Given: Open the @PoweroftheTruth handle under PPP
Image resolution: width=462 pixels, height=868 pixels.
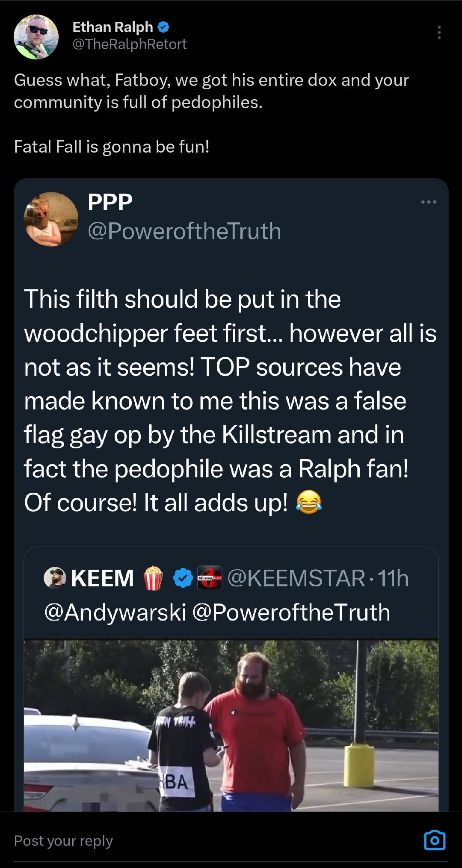Looking at the screenshot, I should click(184, 231).
